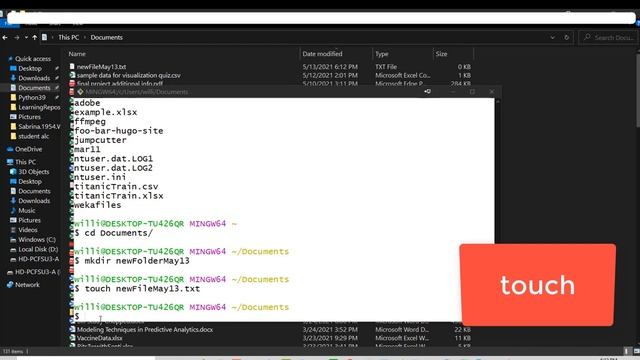Open Desktop under This PC
This screenshot has height=360, width=640.
click(x=30, y=182)
